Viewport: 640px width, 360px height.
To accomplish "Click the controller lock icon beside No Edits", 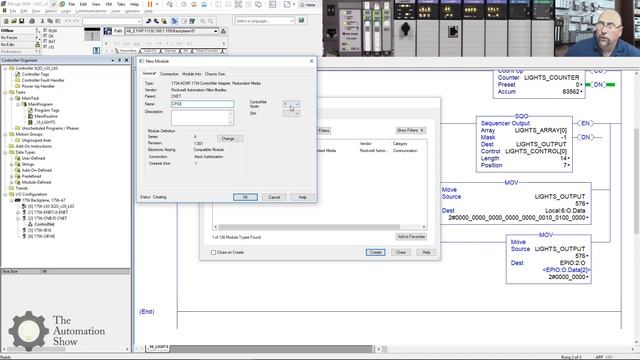I will click(x=38, y=44).
